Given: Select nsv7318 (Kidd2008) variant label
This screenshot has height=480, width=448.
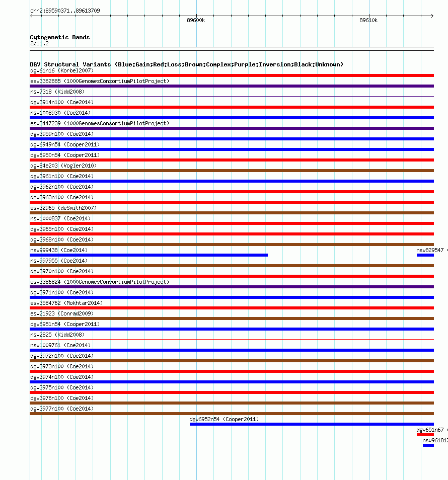Looking at the screenshot, I should coord(57,92).
